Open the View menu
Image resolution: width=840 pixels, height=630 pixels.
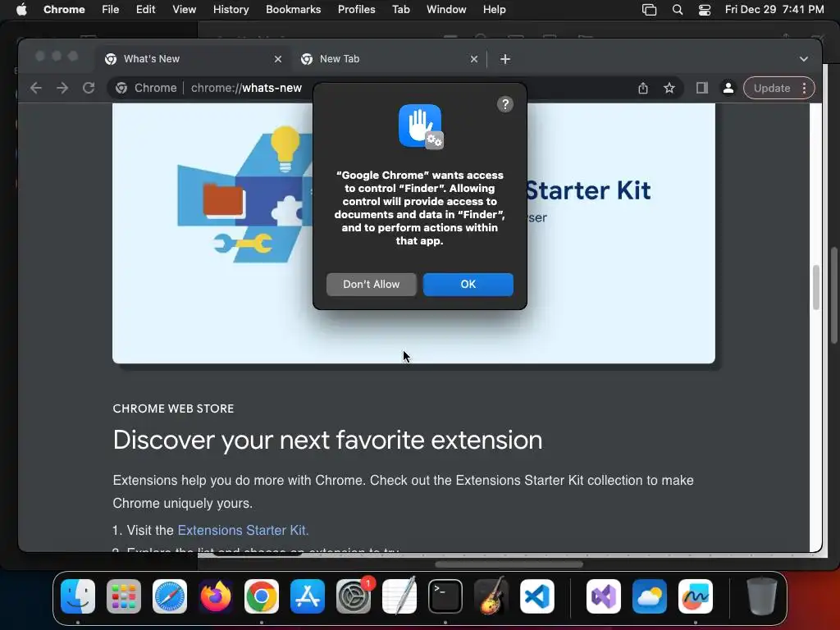click(x=185, y=9)
